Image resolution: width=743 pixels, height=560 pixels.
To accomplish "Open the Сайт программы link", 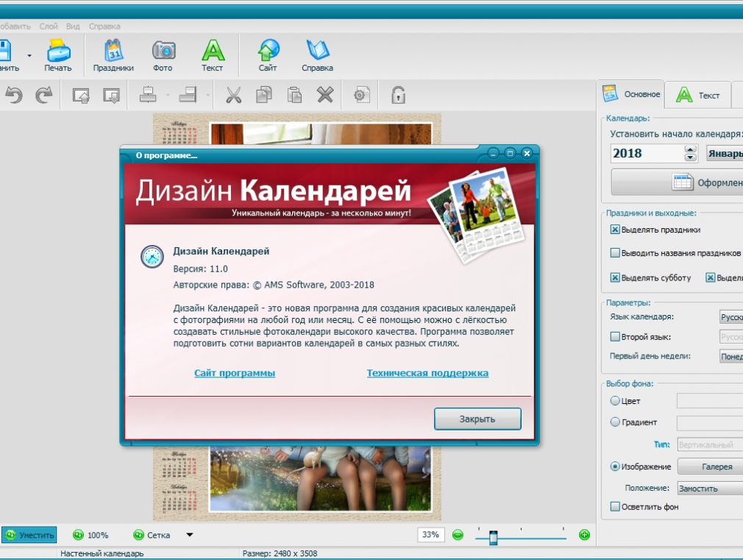I will click(235, 373).
